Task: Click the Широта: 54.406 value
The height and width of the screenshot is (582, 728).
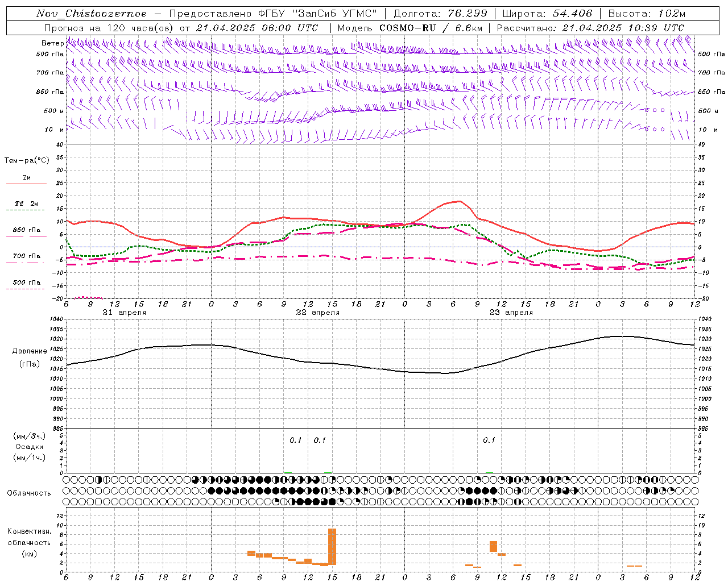Action: coord(547,14)
